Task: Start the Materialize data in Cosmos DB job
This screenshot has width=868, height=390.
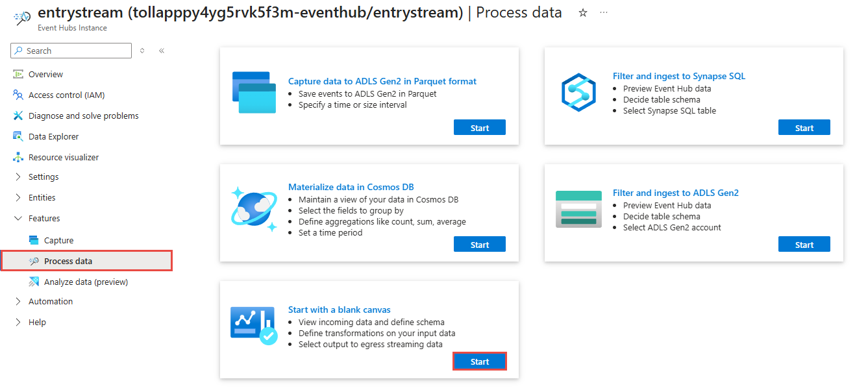Action: [x=479, y=245]
